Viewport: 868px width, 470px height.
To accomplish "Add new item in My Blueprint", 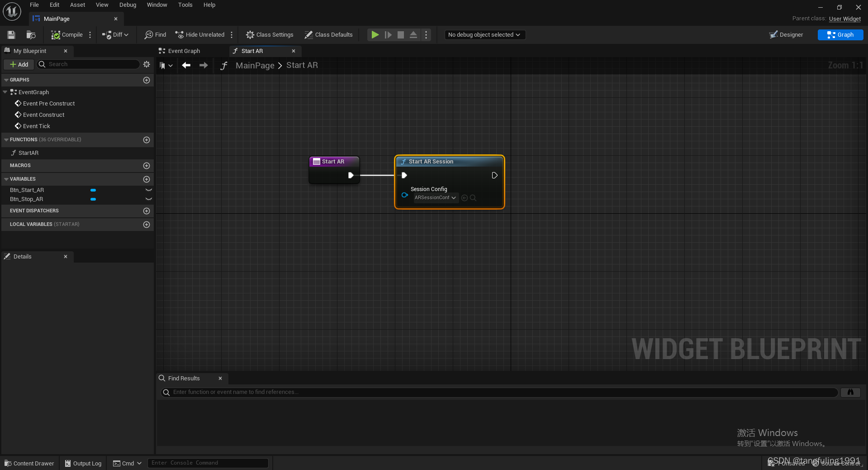I will (x=19, y=64).
